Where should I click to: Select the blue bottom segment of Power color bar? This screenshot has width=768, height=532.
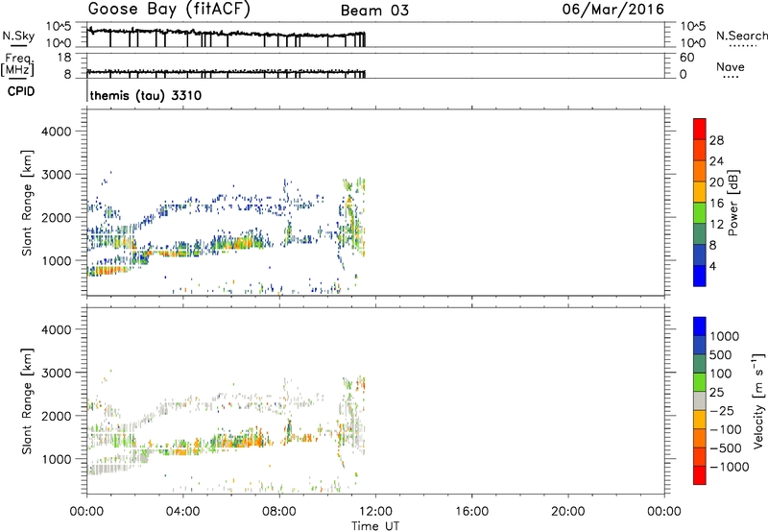tap(700, 276)
